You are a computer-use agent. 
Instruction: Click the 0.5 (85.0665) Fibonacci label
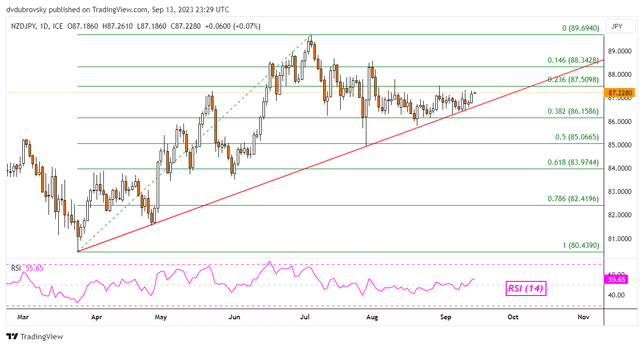[577, 137]
